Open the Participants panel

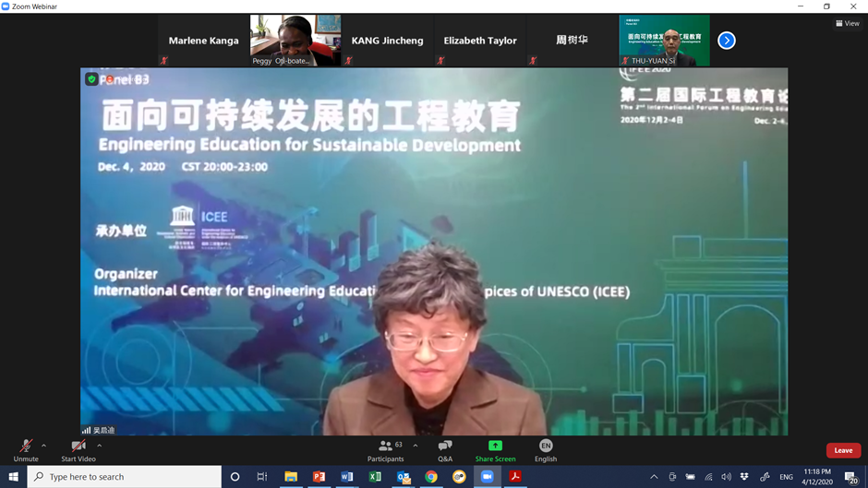386,449
